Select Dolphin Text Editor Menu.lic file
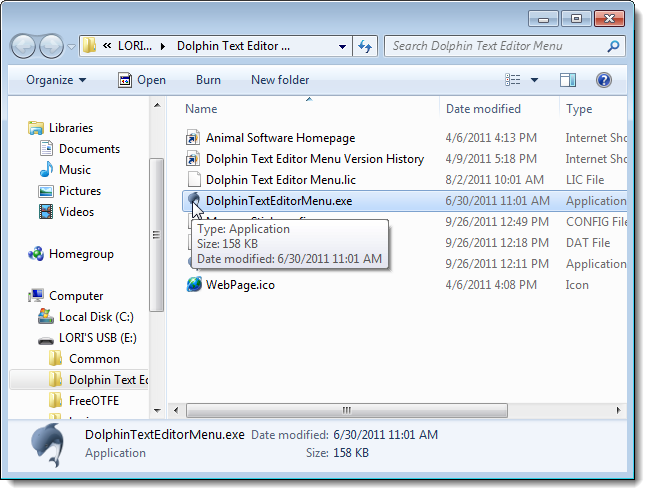 click(x=281, y=180)
